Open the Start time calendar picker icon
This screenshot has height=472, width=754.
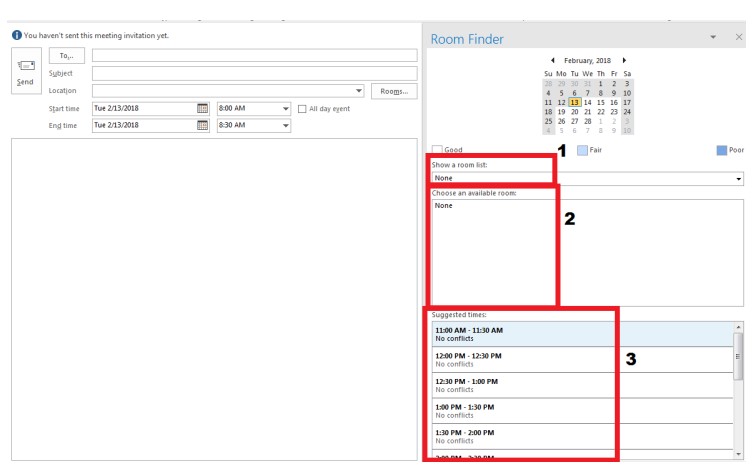[x=202, y=109]
